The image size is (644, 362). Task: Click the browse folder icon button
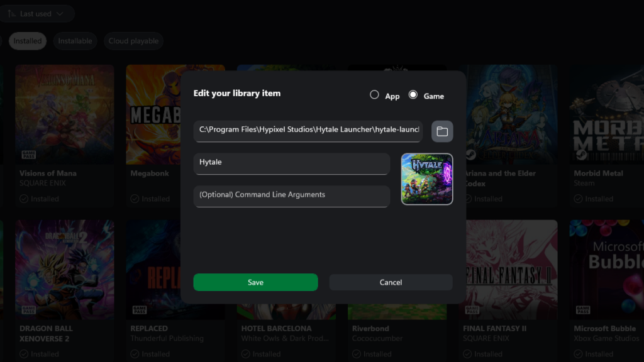point(442,131)
